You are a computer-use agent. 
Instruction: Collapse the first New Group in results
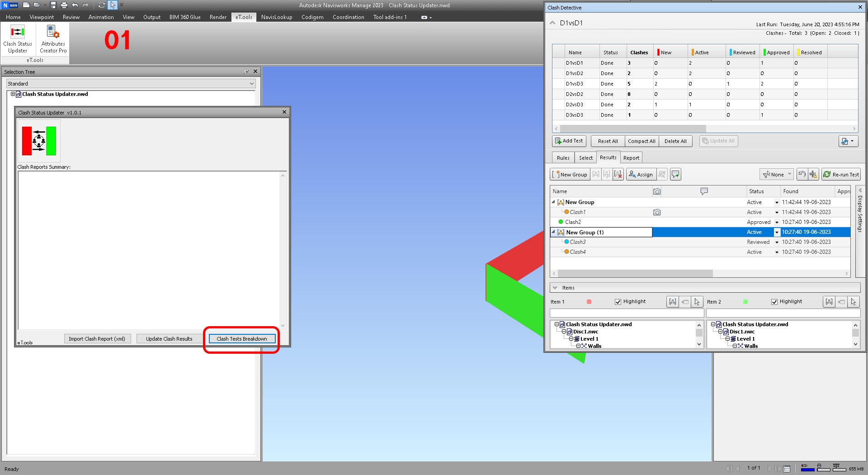point(553,202)
